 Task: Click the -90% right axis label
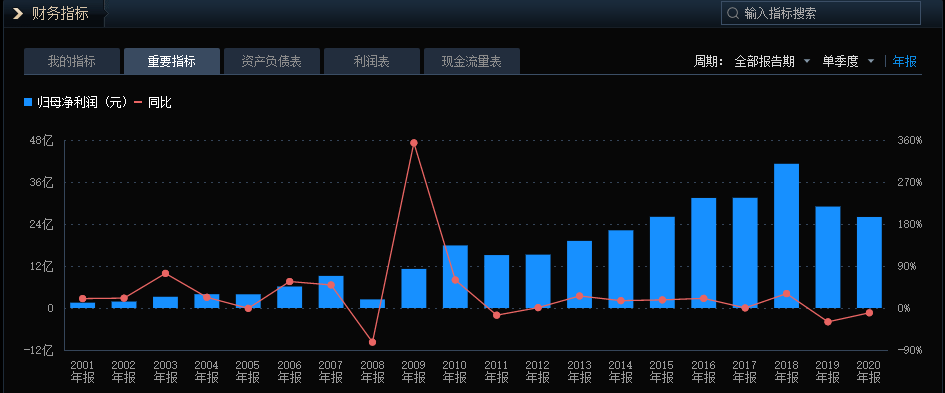pos(910,350)
